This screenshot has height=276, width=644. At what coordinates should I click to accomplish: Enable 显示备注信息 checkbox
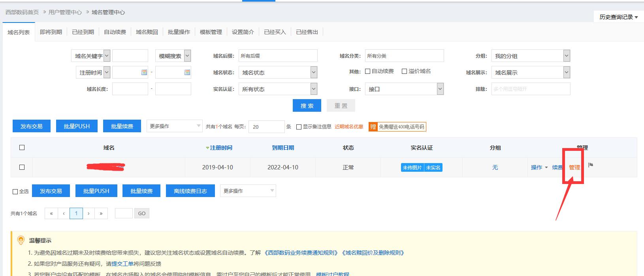pos(299,127)
